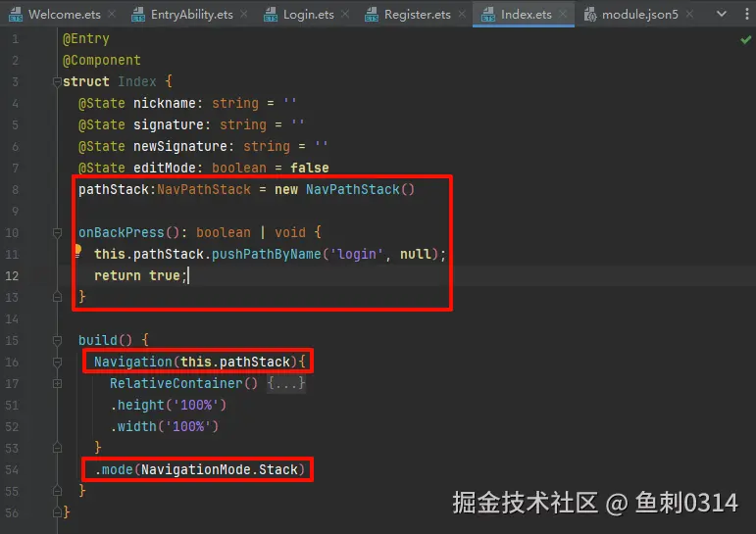This screenshot has height=534, width=756.
Task: Click the onBackPress method name
Action: point(121,233)
